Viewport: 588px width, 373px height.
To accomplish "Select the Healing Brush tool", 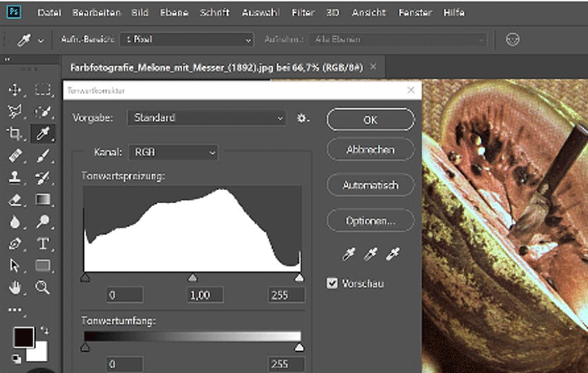I will [x=15, y=156].
